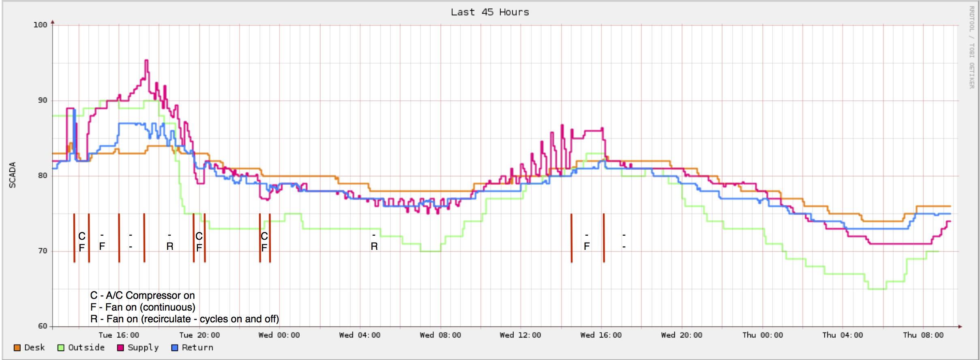Click the blue Return legend swatch
The image size is (980, 360).
point(175,348)
